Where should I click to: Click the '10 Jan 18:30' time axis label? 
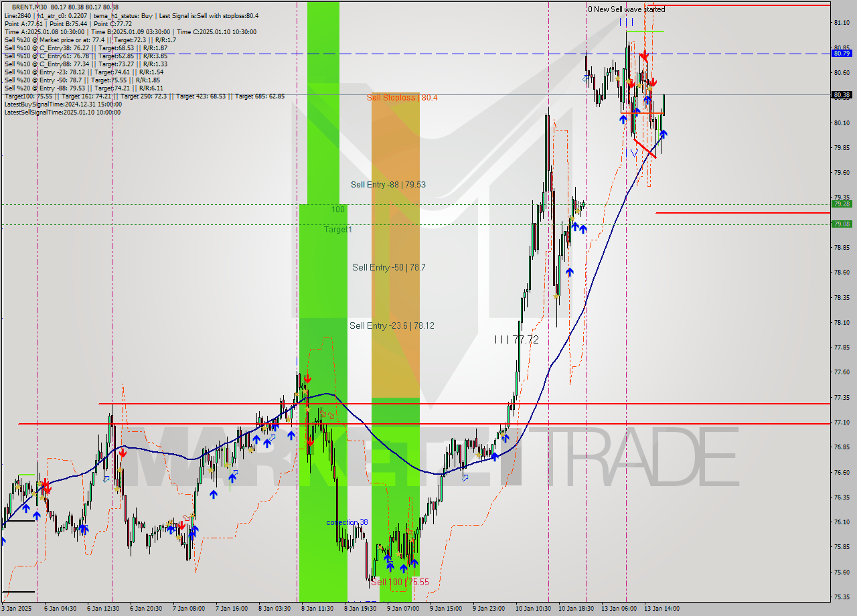(x=576, y=609)
